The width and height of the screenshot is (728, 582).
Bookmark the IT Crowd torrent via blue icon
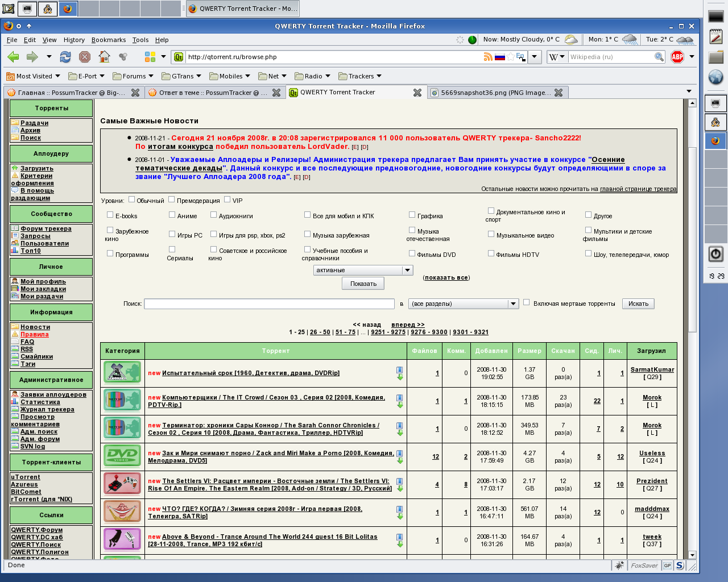tap(400, 398)
